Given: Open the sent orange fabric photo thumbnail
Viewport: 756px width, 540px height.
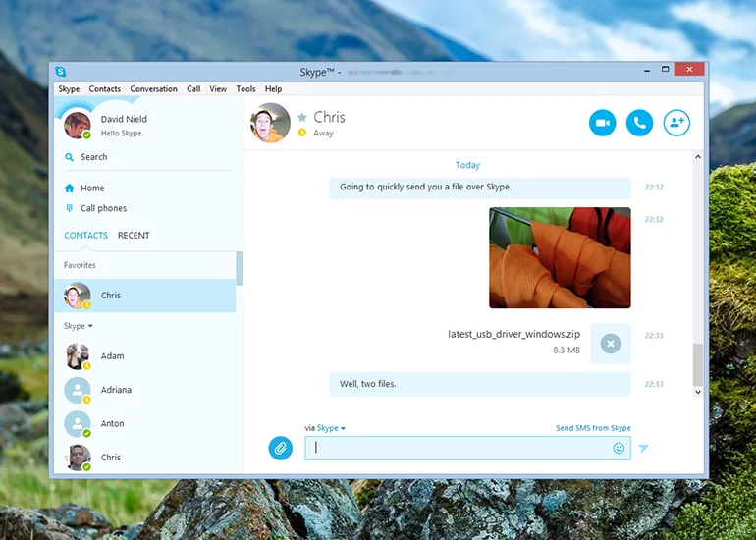Looking at the screenshot, I should tap(560, 258).
